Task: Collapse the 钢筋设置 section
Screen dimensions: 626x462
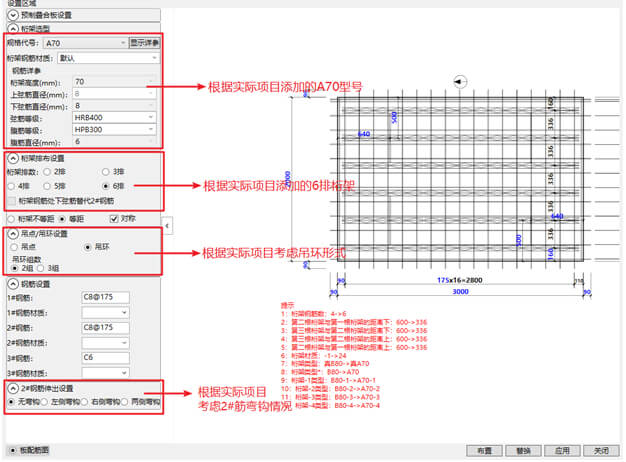Action: (13, 284)
